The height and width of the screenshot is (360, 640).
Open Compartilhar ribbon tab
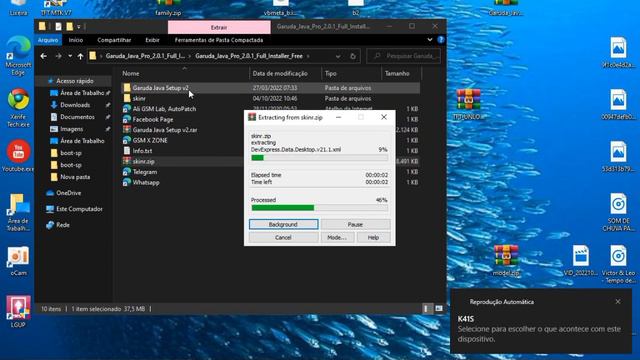click(114, 40)
